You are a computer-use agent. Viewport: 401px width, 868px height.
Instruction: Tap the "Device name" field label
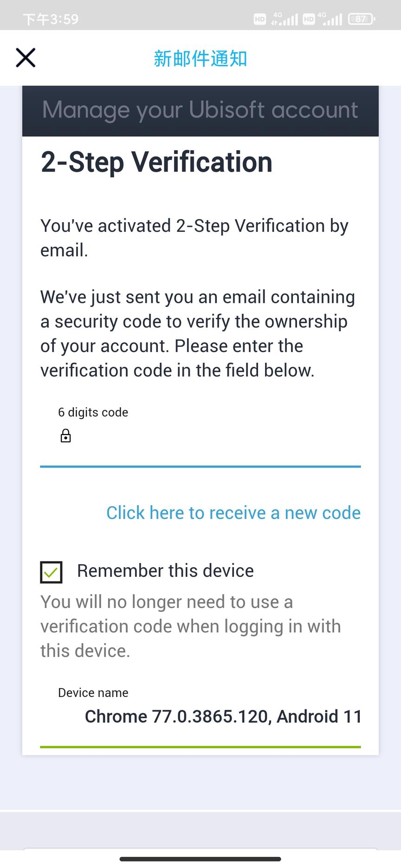click(x=93, y=693)
